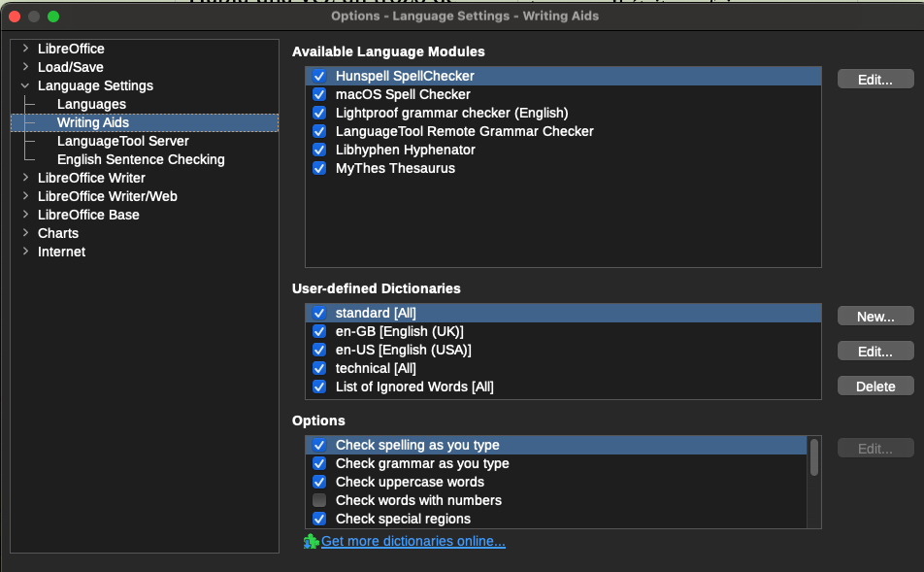Viewport: 924px width, 572px height.
Task: Toggle the macOS Spell Checker checkbox
Action: 319,94
